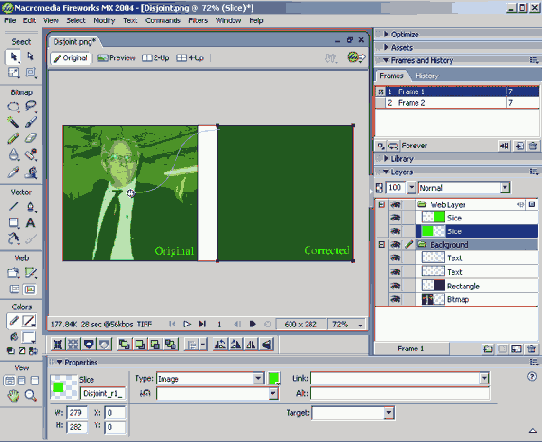Select the Frame 2 row
The height and width of the screenshot is (442, 542).
pyautogui.click(x=457, y=103)
